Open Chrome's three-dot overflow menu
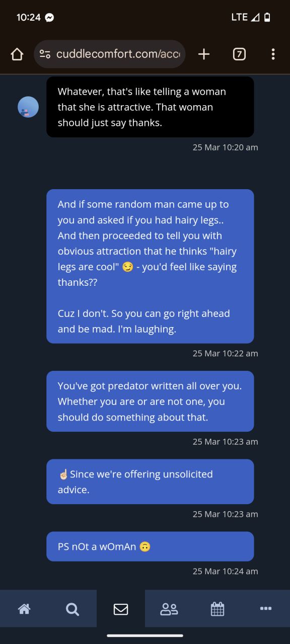Viewport: 290px width, 644px height. click(x=273, y=54)
